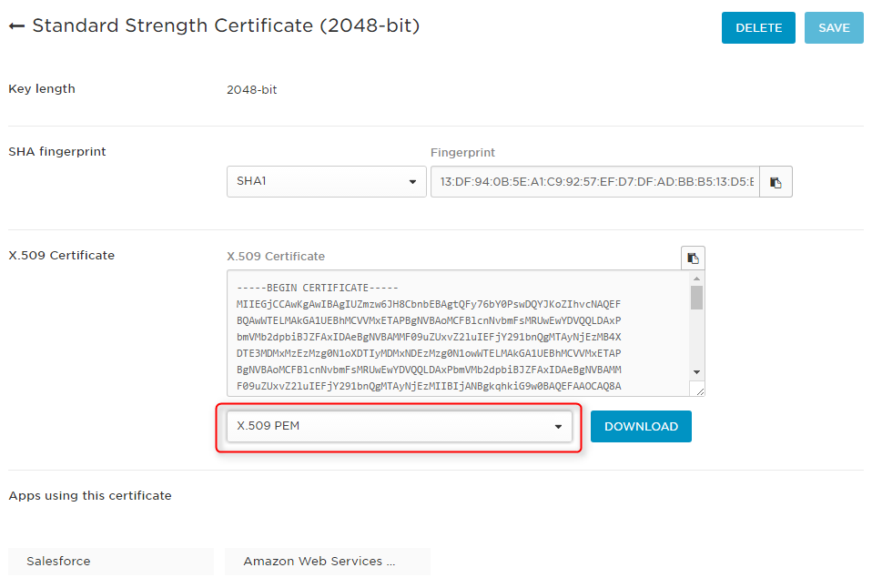The width and height of the screenshot is (872, 588).
Task: Click the text area resize handle
Action: pos(699,391)
